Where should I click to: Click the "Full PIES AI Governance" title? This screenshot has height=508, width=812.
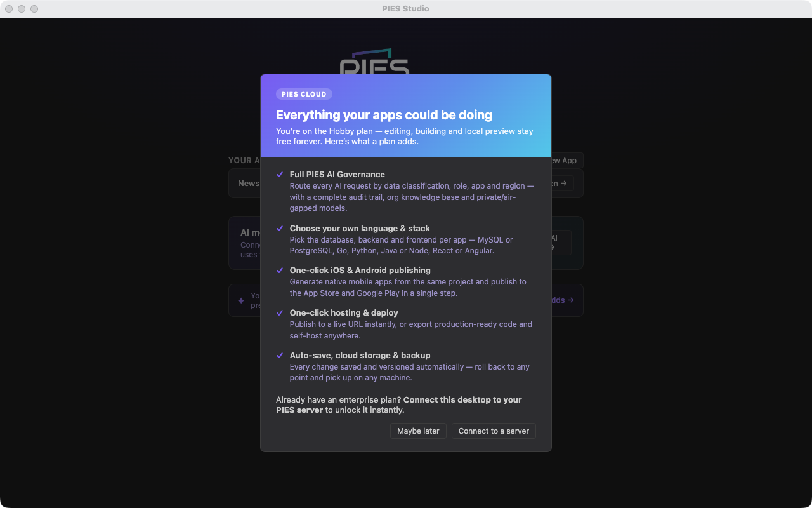pyautogui.click(x=337, y=174)
